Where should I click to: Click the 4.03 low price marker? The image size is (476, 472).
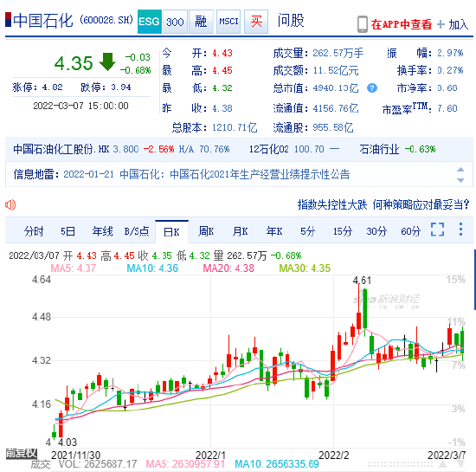[x=68, y=442]
